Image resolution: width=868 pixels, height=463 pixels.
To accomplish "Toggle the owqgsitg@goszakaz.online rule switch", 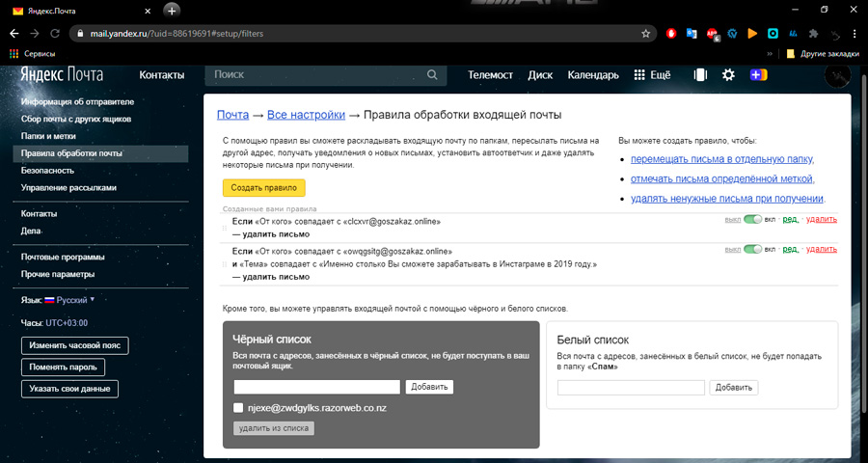I will tap(752, 249).
